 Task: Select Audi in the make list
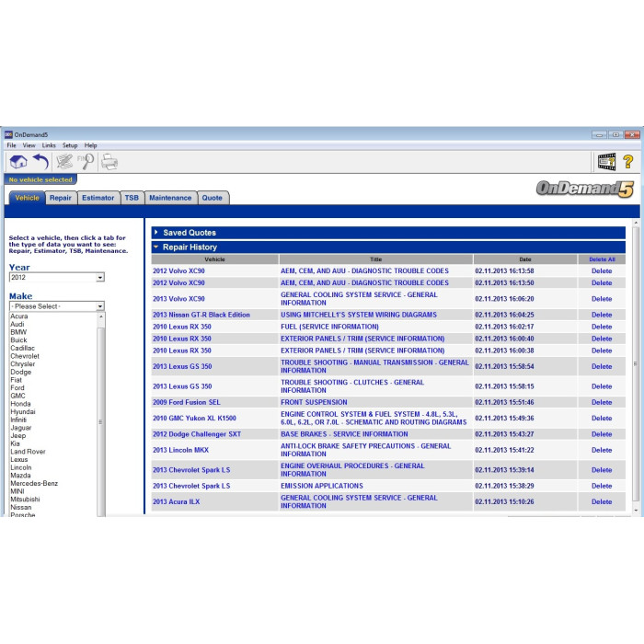(x=17, y=324)
